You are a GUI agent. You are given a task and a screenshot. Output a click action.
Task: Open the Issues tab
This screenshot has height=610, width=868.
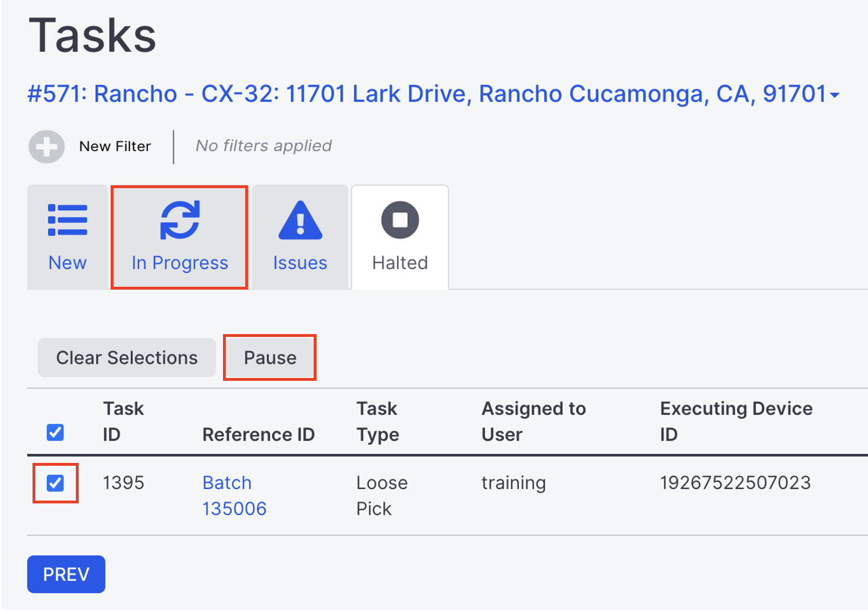coord(300,237)
